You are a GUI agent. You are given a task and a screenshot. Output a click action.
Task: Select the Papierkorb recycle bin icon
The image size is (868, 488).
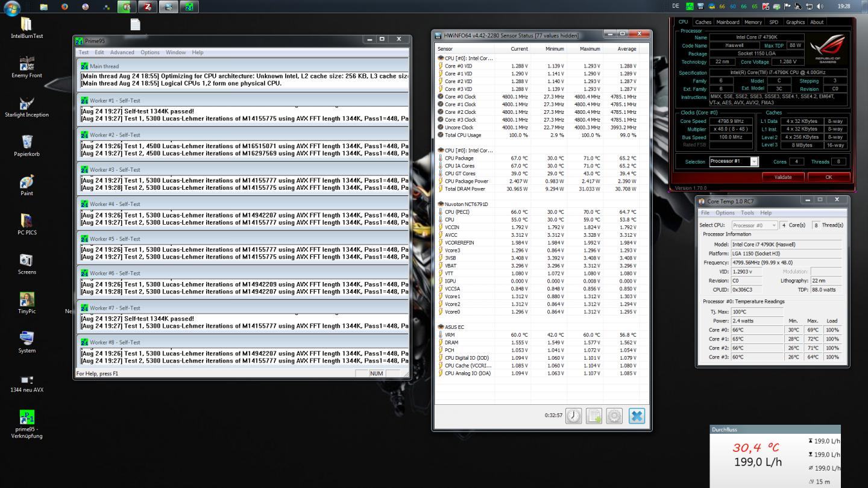(x=27, y=146)
